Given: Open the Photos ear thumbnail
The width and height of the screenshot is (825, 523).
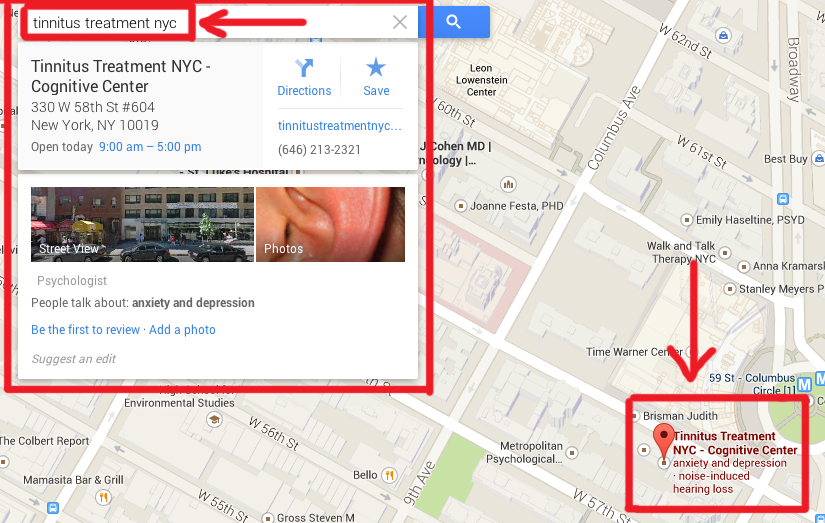Looking at the screenshot, I should click(x=330, y=225).
